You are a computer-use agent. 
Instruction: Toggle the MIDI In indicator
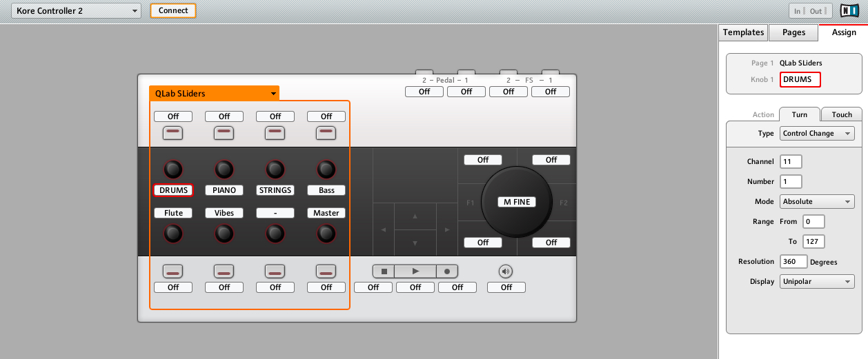[x=798, y=11]
